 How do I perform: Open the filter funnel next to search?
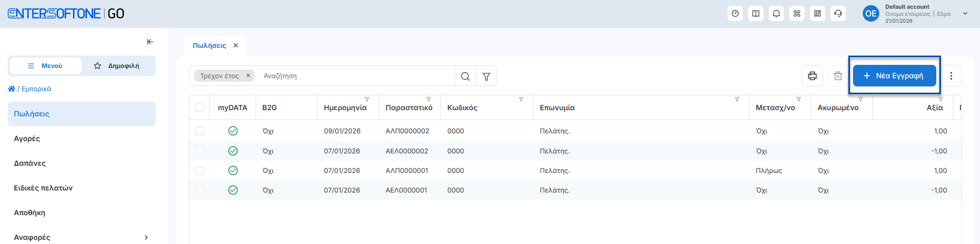pos(486,76)
